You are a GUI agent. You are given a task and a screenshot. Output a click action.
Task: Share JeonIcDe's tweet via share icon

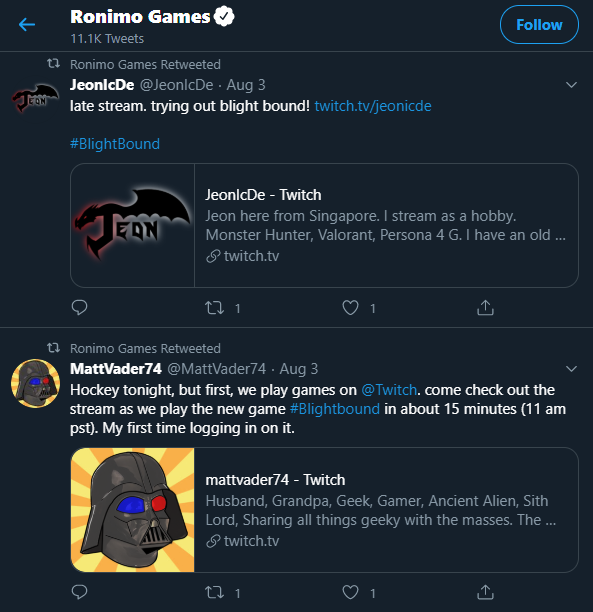click(485, 308)
